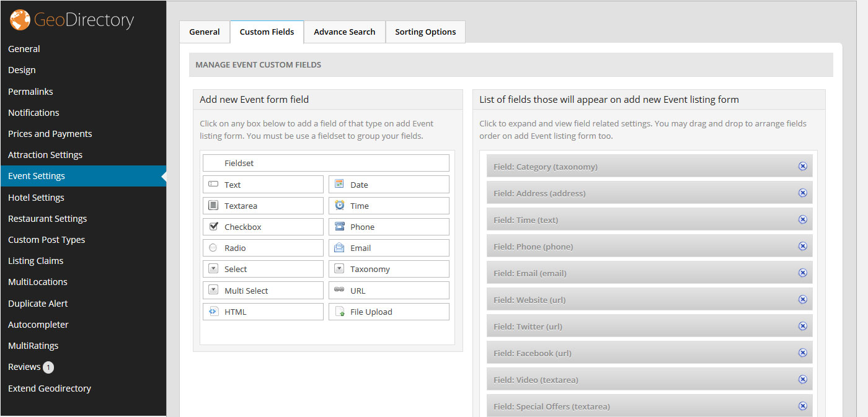Add an HTML field type
Image resolution: width=868 pixels, height=417 pixels.
[x=263, y=312]
